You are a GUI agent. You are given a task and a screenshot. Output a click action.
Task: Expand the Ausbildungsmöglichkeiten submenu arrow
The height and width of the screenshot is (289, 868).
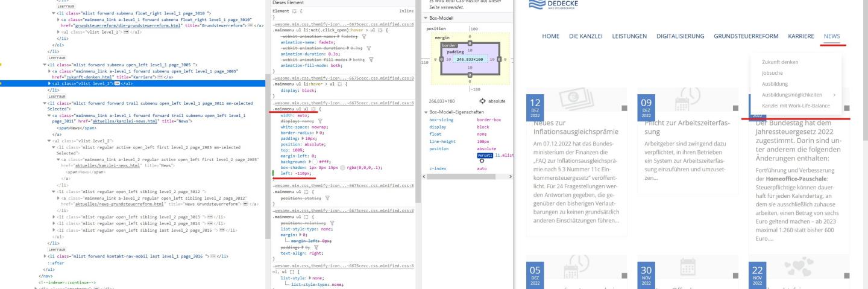834,95
